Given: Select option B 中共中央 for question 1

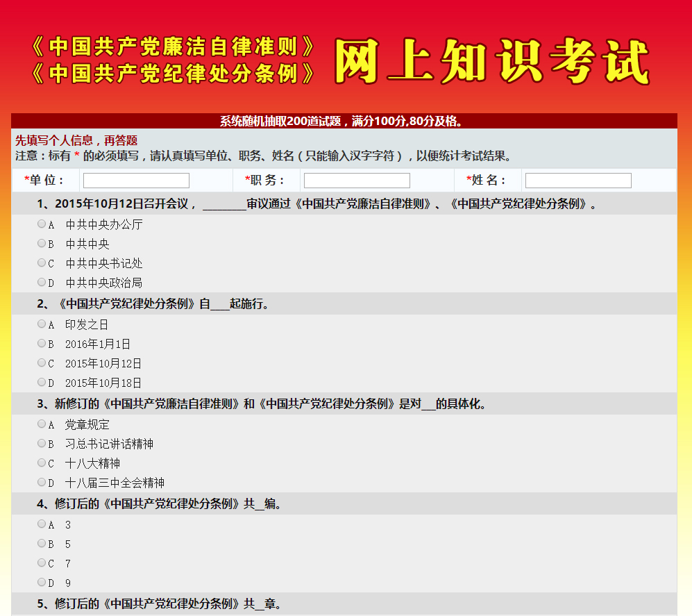Looking at the screenshot, I should 42,244.
